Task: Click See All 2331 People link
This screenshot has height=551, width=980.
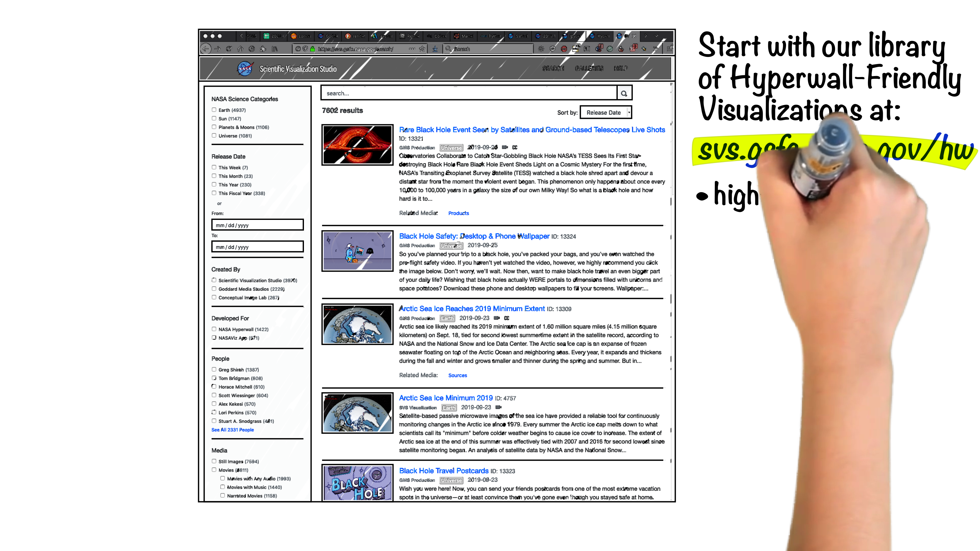Action: 232,430
